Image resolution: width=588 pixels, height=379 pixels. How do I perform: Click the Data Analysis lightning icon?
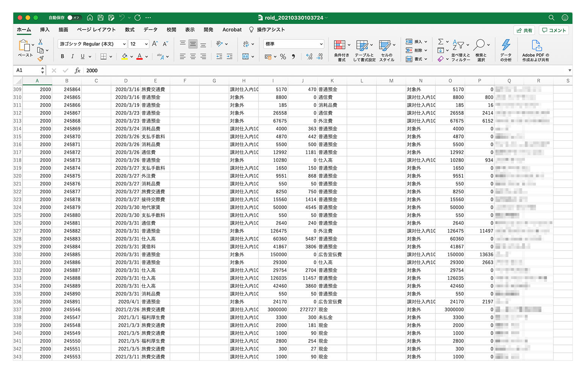tap(506, 45)
